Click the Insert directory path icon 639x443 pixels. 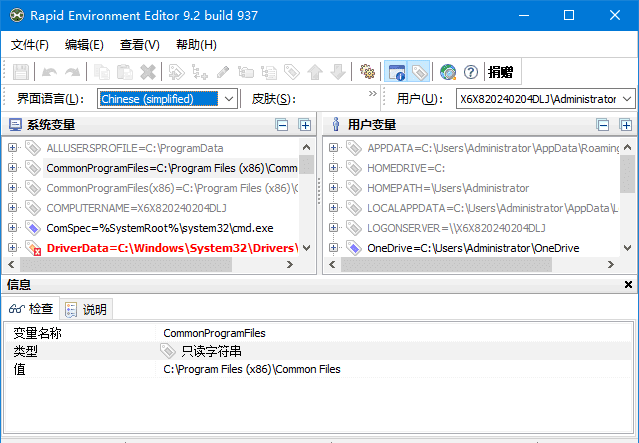point(246,72)
